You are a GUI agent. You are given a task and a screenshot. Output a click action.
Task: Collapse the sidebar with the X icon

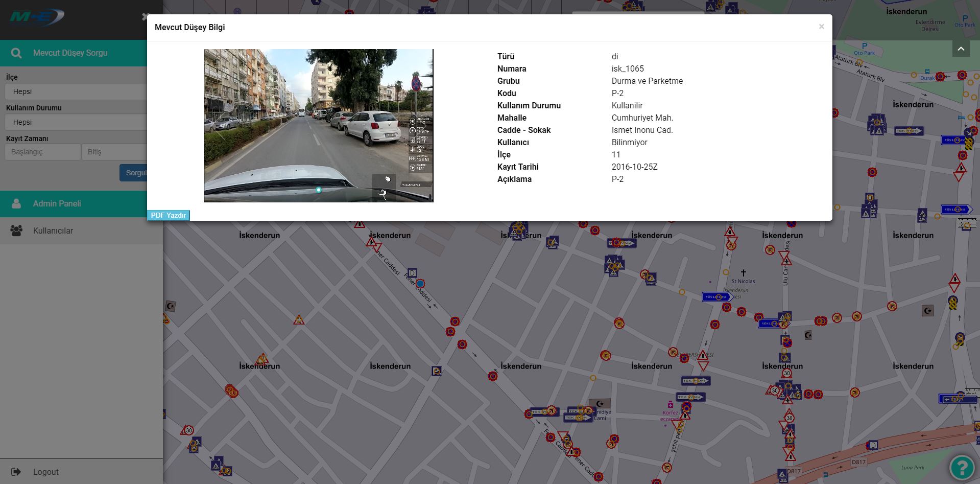[145, 17]
